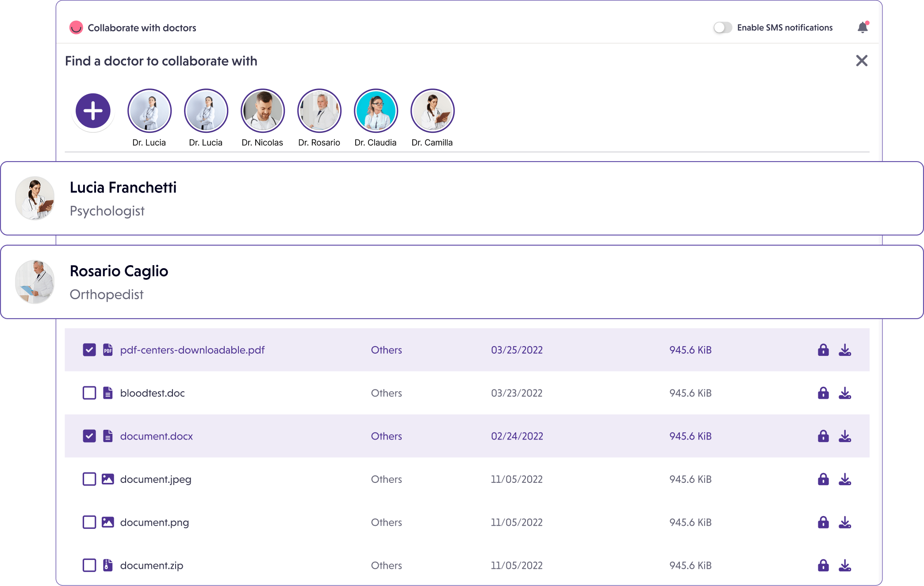Close the find a doctor panel
Image resolution: width=924 pixels, height=586 pixels.
coord(861,61)
